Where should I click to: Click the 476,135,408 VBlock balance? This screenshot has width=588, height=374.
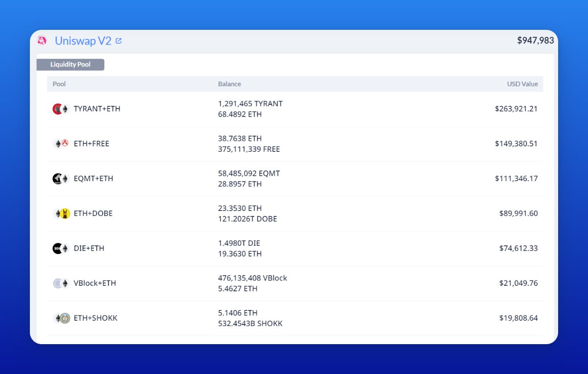pos(252,278)
